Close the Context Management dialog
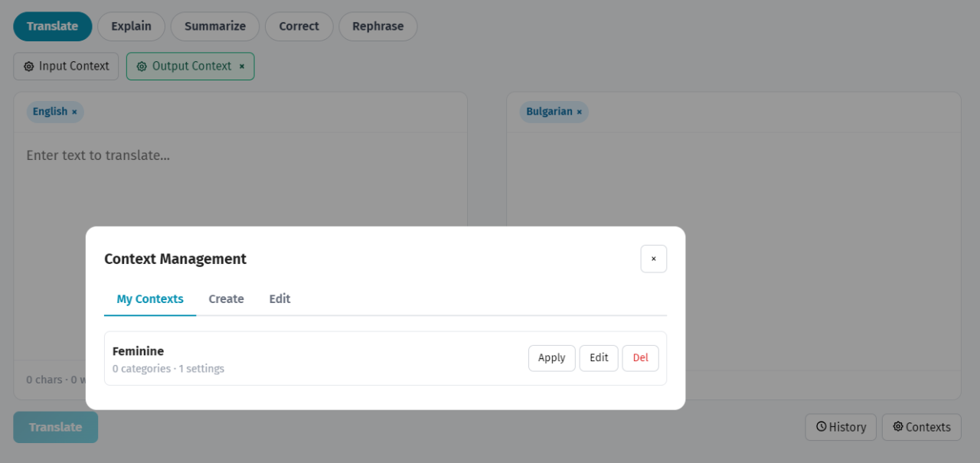Image resolution: width=980 pixels, height=463 pixels. pyautogui.click(x=653, y=259)
